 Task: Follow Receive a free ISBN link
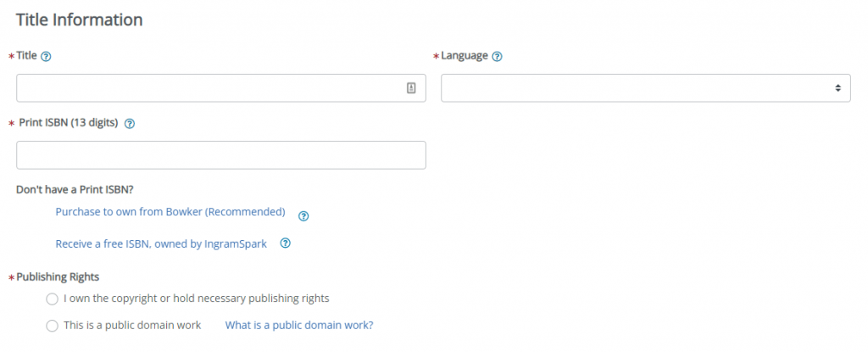click(161, 244)
